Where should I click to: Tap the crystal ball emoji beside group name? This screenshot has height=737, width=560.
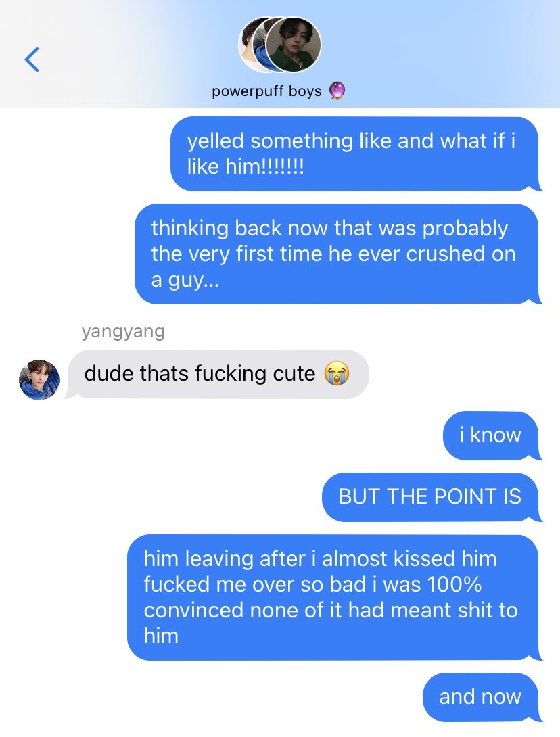point(337,90)
